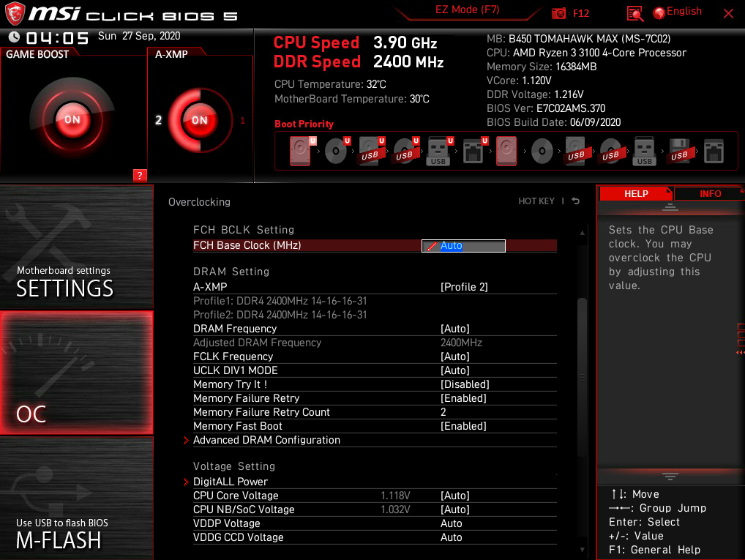Switch to the INFO tab
The height and width of the screenshot is (560, 745).
710,193
